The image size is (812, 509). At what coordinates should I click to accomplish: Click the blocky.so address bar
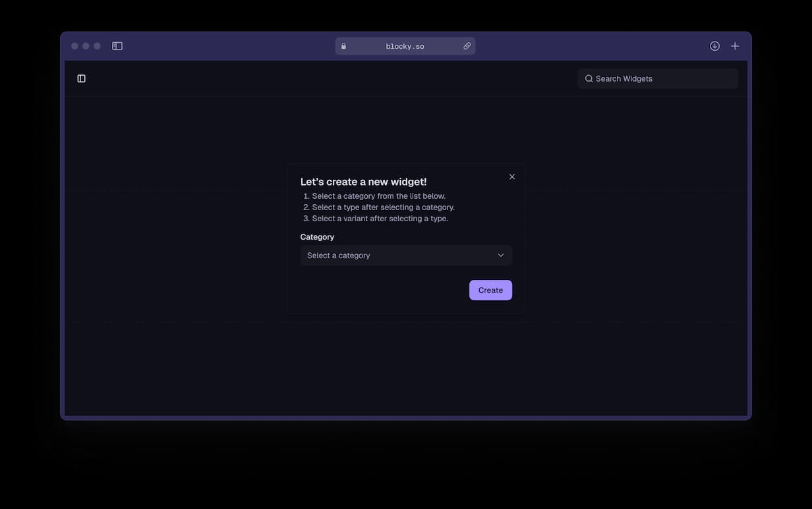tap(405, 46)
